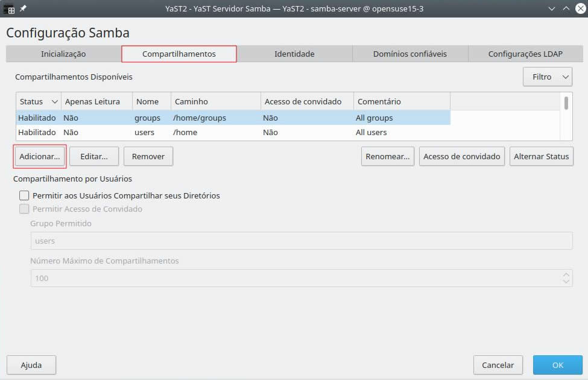Select the Configurações LDAP tab
588x380 pixels.
click(x=525, y=54)
